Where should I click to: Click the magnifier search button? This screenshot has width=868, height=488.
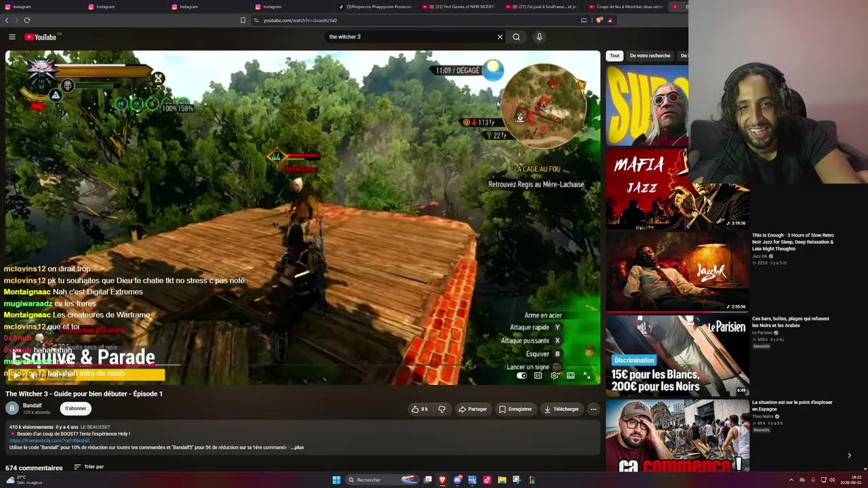point(516,37)
